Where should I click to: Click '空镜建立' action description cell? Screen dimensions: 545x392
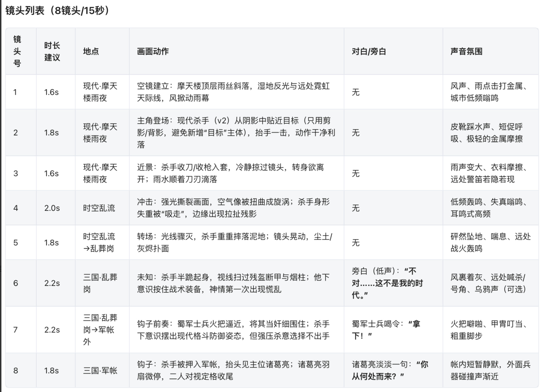click(233, 92)
